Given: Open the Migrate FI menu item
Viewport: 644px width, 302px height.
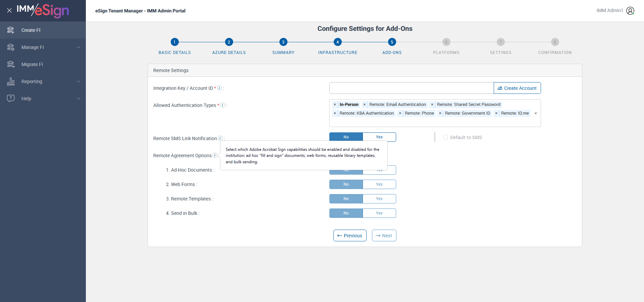Looking at the screenshot, I should click(43, 64).
